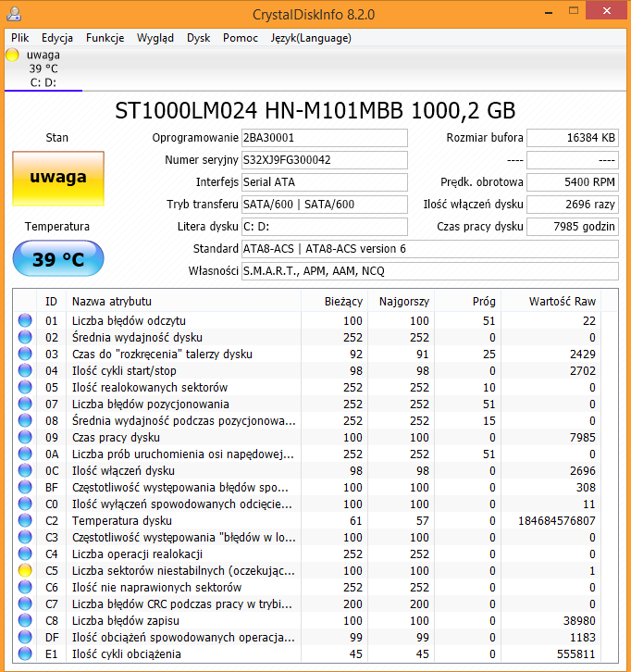Open the Dysk menu
The height and width of the screenshot is (672, 631).
198,38
